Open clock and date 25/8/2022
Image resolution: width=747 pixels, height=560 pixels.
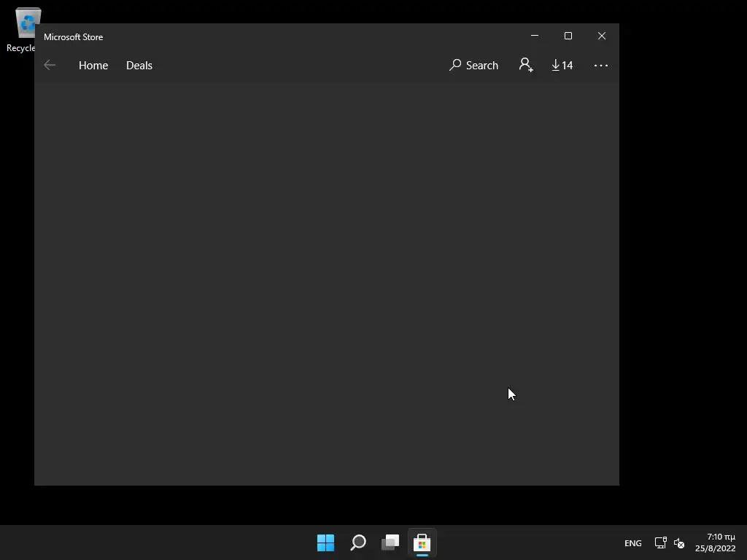tap(715, 542)
